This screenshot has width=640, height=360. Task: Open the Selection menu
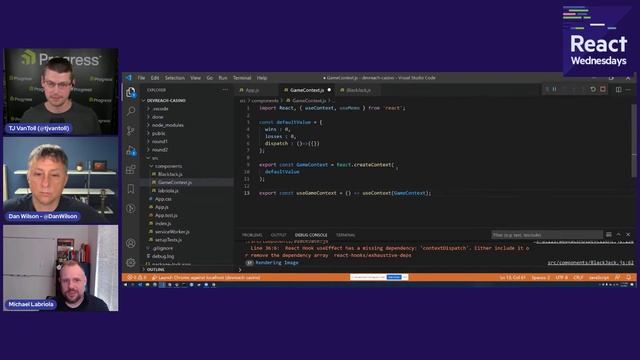(175, 78)
